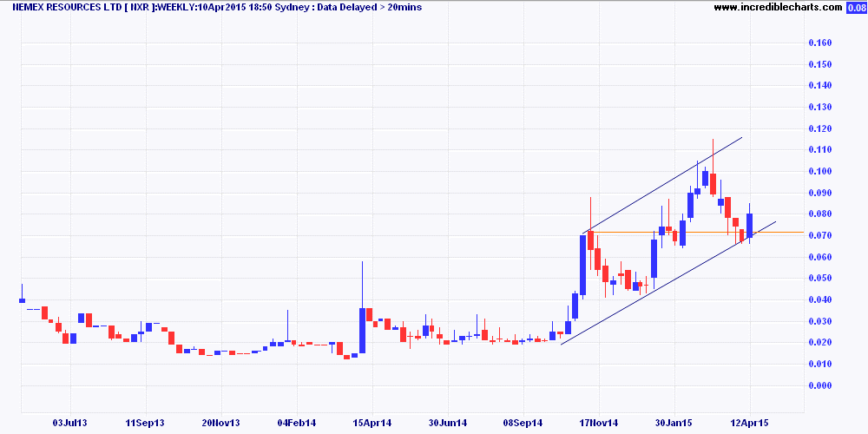Click the latest blue candle at 12Apr15
Screen dimensions: 868x434
click(750, 226)
